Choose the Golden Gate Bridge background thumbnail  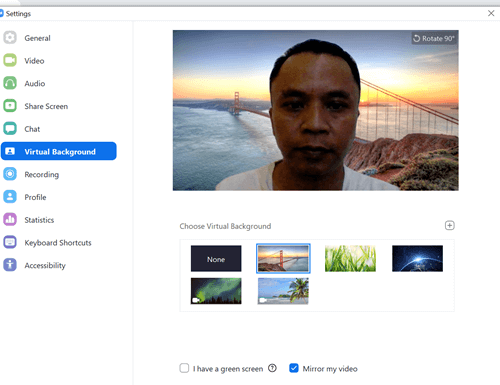283,259
